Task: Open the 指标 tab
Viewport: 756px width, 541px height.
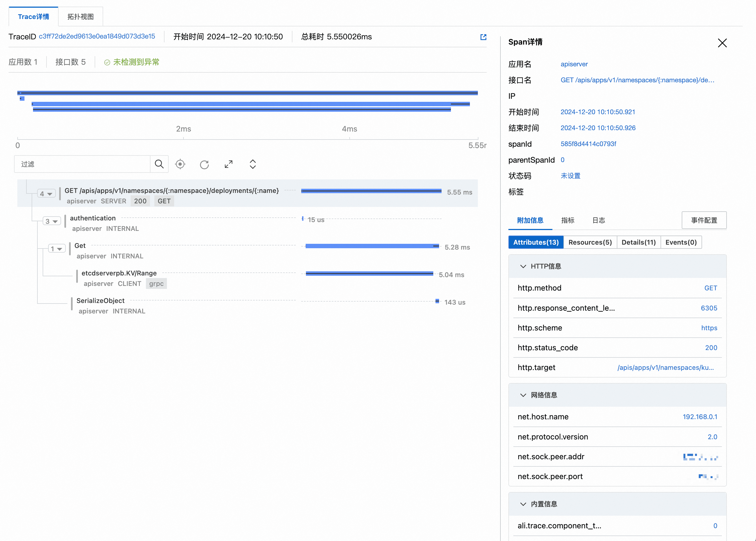Action: [568, 220]
